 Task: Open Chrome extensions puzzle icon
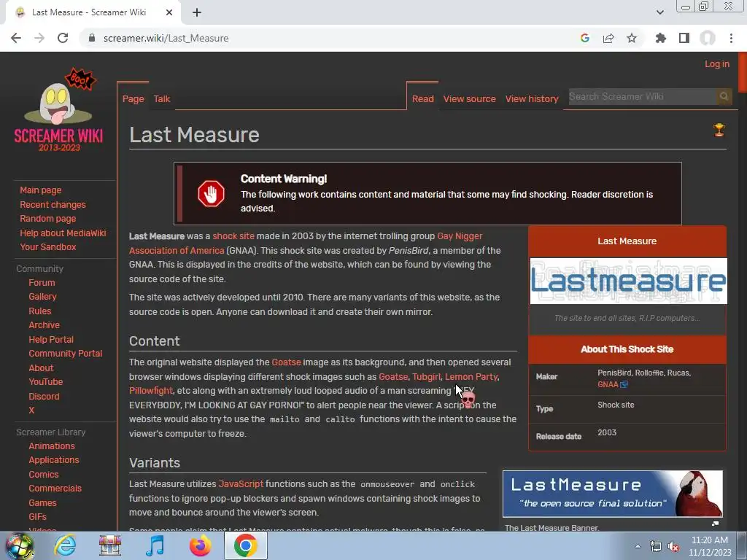point(661,38)
